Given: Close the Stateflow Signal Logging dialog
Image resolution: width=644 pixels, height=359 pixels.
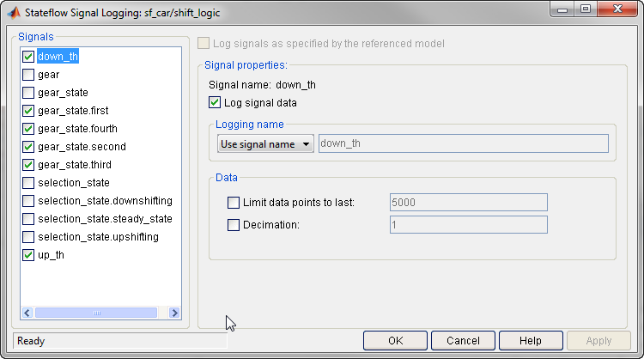Looking at the screenshot, I should pos(613,11).
